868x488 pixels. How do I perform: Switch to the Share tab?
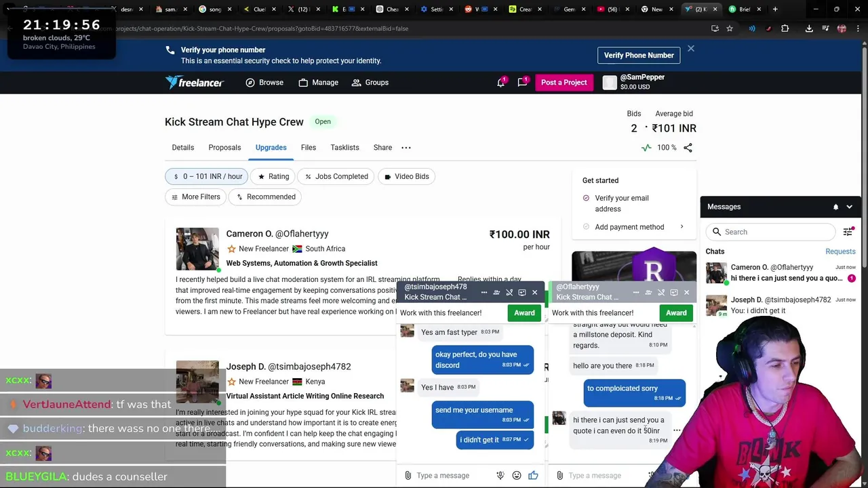382,147
